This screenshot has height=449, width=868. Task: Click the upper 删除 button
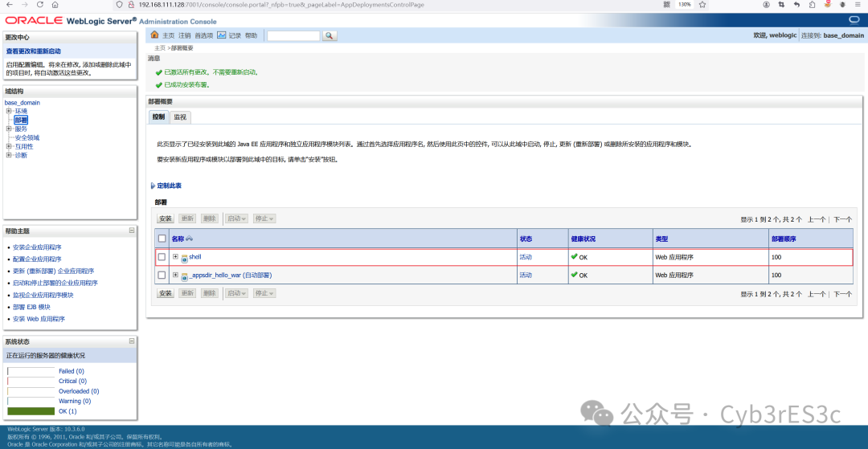tap(209, 218)
